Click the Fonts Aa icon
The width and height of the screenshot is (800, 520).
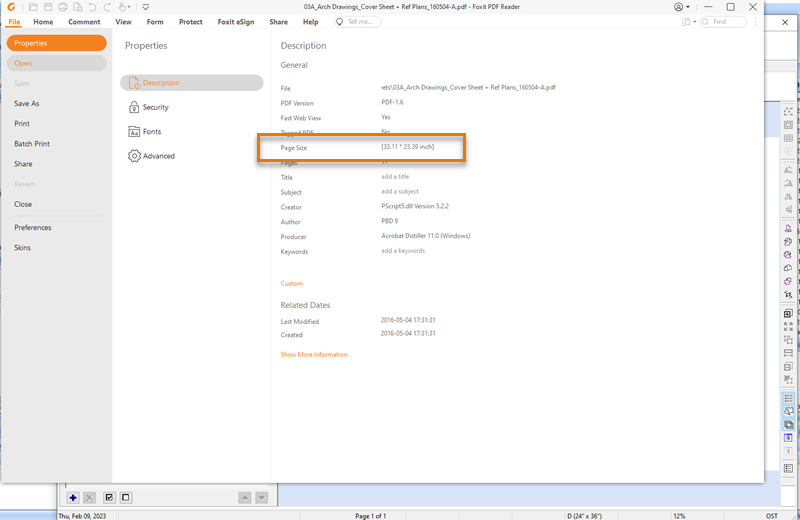click(x=134, y=132)
